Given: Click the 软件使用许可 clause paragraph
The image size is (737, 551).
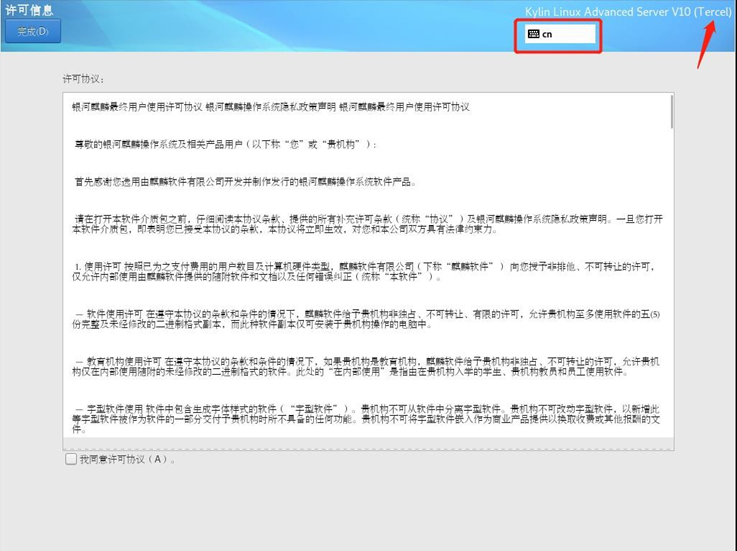Looking at the screenshot, I should [366, 319].
